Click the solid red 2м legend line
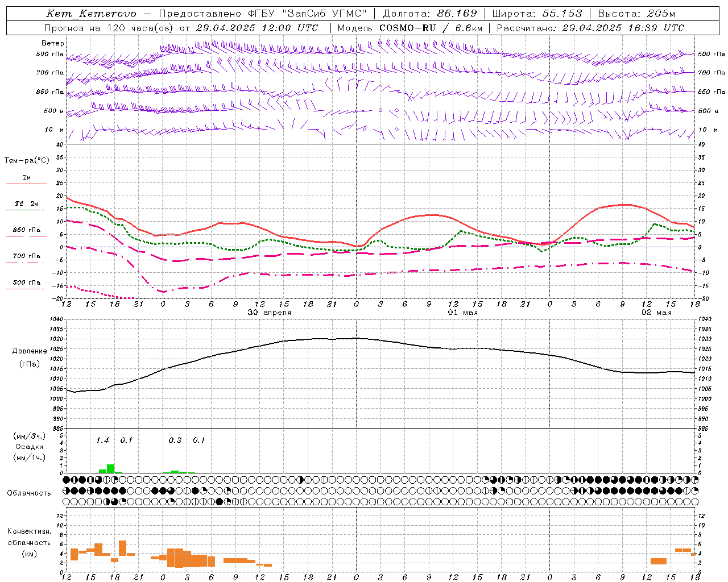Viewport: 728px width, 582px height. pos(27,184)
